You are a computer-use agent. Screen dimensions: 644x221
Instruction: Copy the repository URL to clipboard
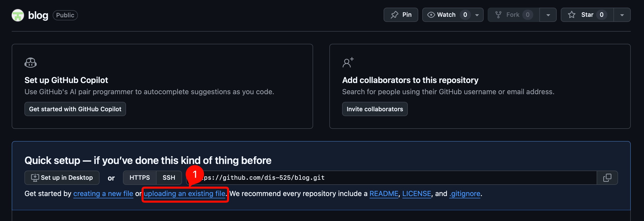(x=607, y=178)
